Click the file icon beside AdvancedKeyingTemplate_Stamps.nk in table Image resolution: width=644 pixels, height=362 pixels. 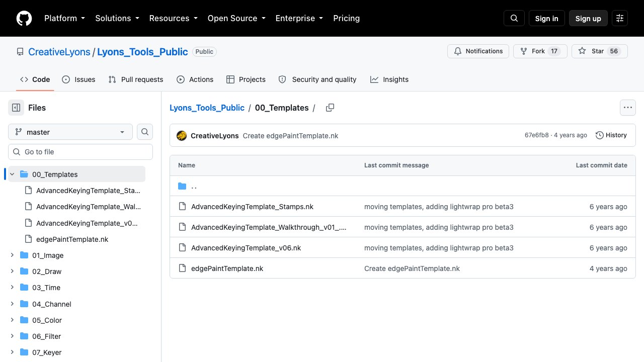182,207
